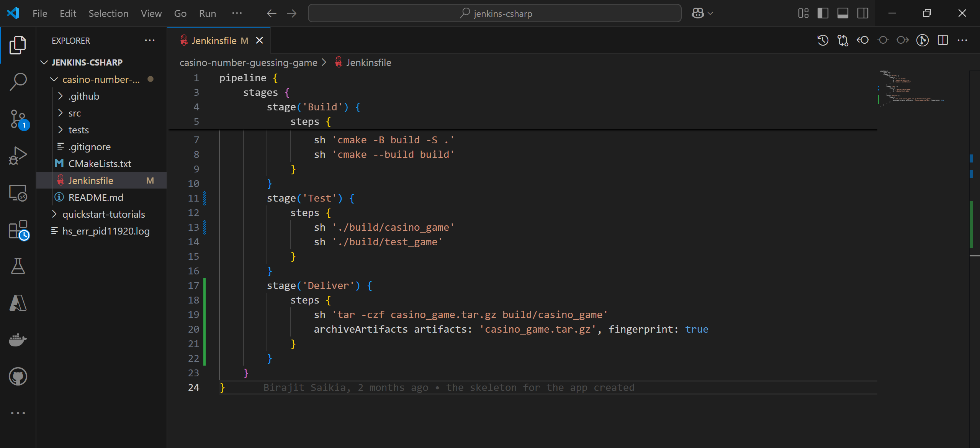Close the Jenkinsfile tab
The image size is (980, 448).
[x=260, y=40]
